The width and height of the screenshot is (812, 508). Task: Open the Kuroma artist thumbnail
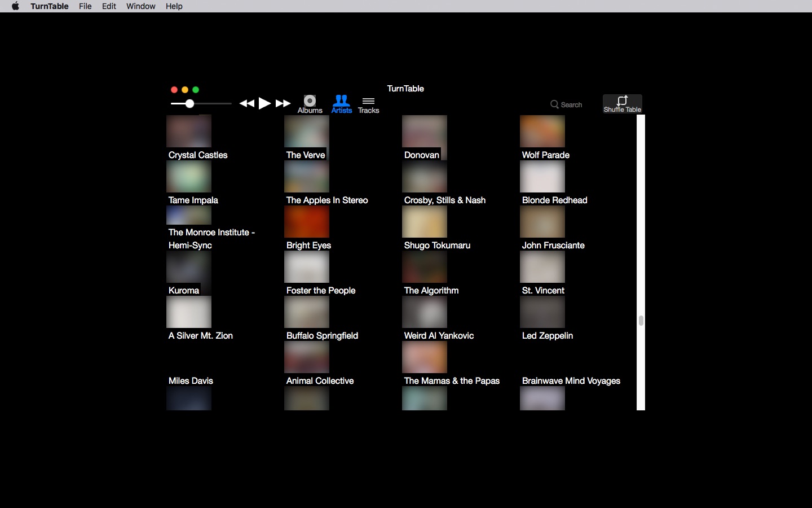189,266
